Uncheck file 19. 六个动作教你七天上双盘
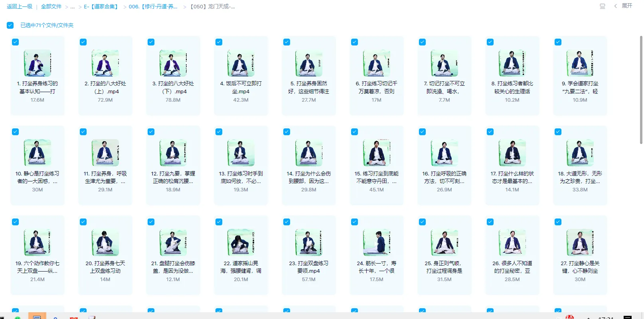The width and height of the screenshot is (644, 319). click(x=16, y=222)
